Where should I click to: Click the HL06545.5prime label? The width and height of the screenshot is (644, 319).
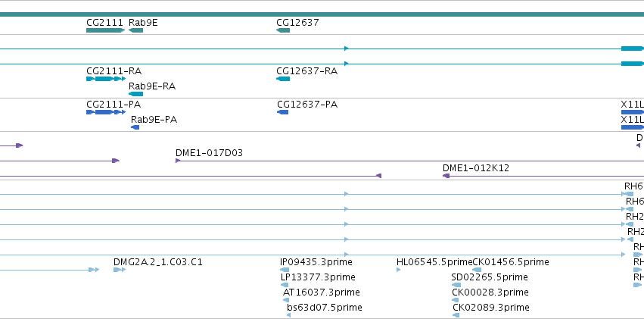coord(434,262)
